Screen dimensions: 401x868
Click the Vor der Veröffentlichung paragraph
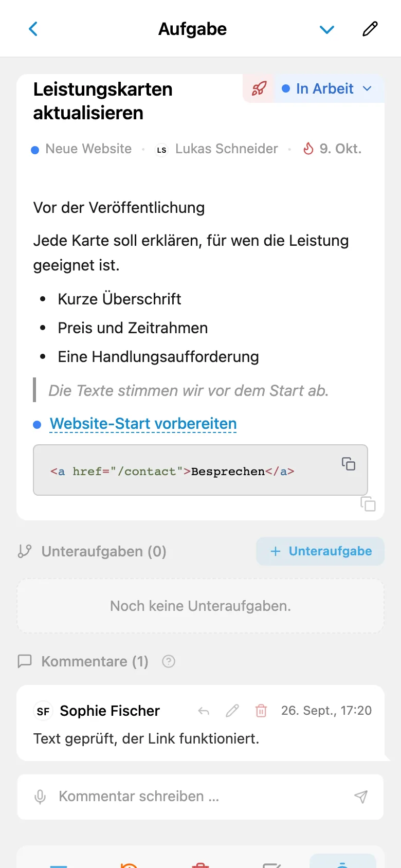point(119,208)
